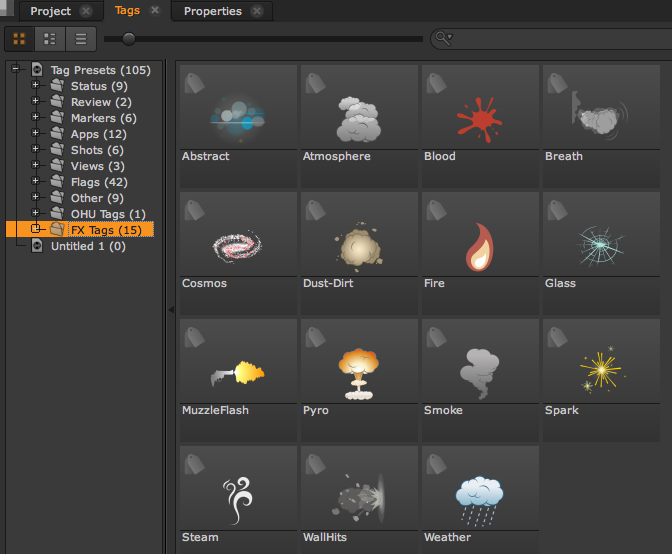This screenshot has width=672, height=554.
Task: Open the Properties tab
Action: coord(212,11)
